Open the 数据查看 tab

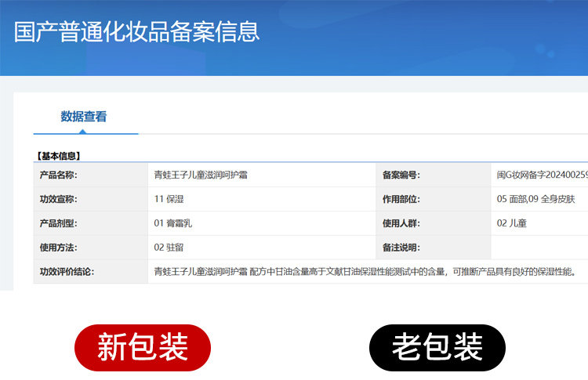tap(84, 117)
